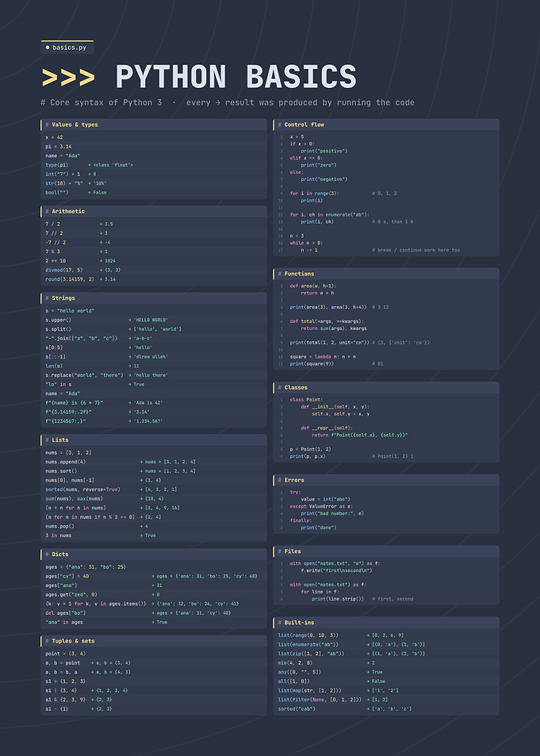This screenshot has width=540, height=756.
Task: Select the 'Files' section header
Action: [x=386, y=551]
